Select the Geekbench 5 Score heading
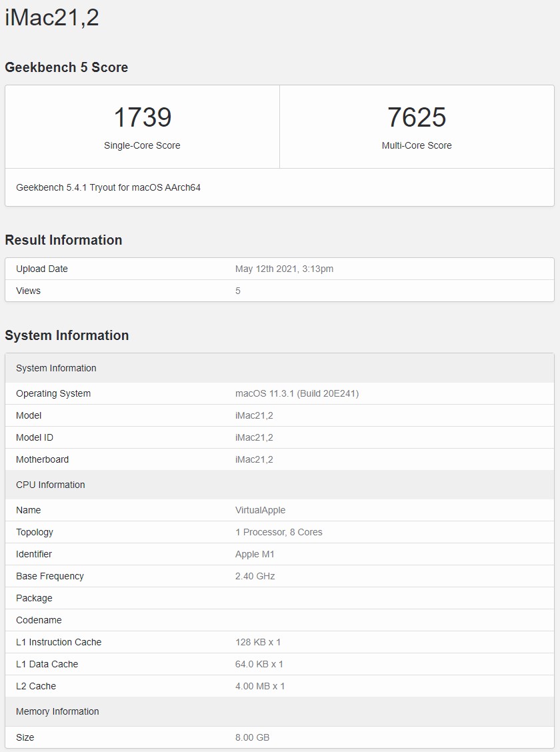560x752 pixels. coord(66,67)
